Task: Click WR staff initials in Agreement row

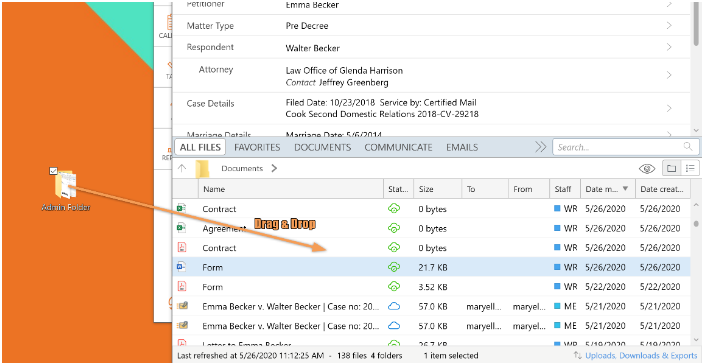Action: pyautogui.click(x=571, y=228)
